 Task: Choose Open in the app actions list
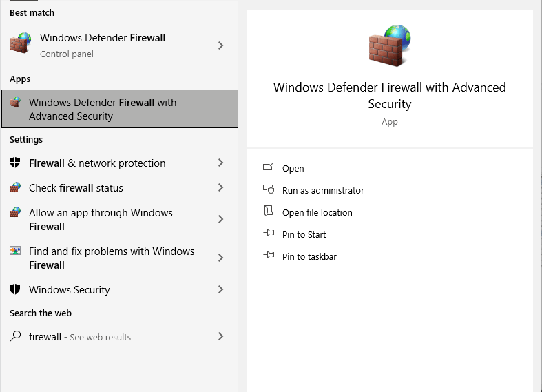coord(293,168)
